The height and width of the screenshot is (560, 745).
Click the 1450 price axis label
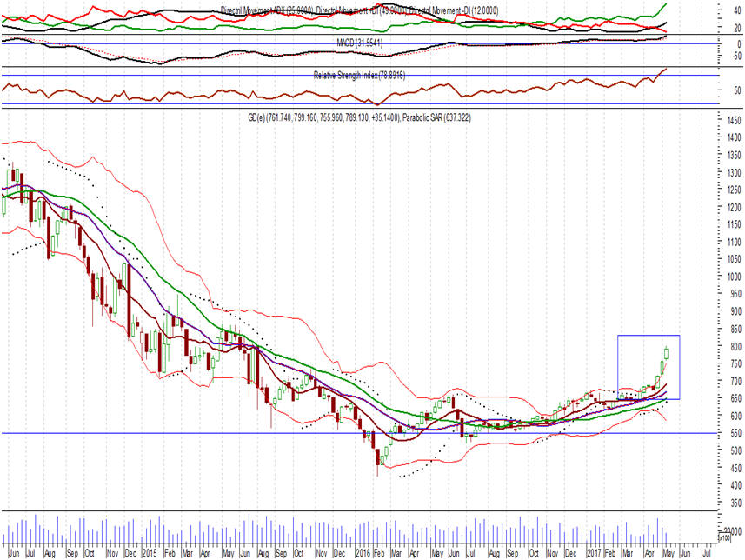pyautogui.click(x=733, y=121)
